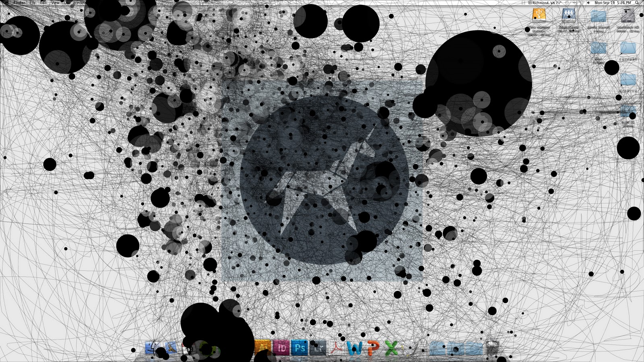Launch Microsoft Excel from the dock

(392, 348)
